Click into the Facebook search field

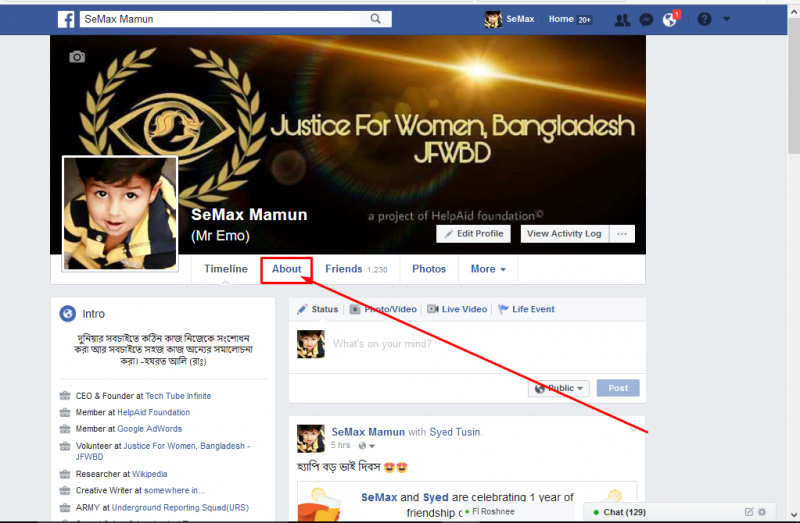click(220, 19)
